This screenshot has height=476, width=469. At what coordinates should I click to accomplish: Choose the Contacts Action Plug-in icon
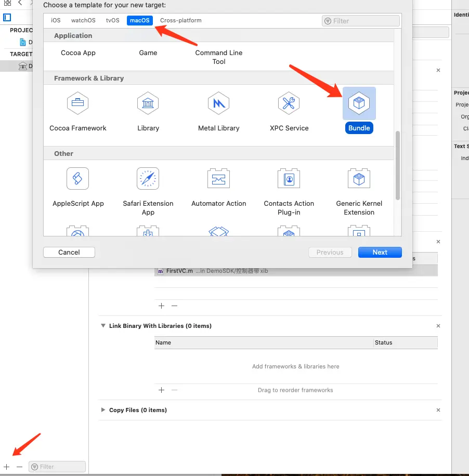289,179
